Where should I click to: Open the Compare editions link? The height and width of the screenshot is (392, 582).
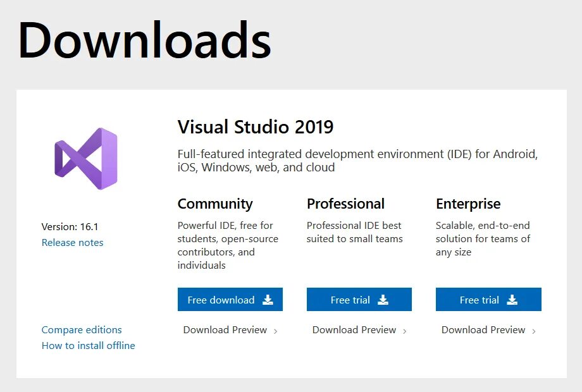[x=82, y=329]
